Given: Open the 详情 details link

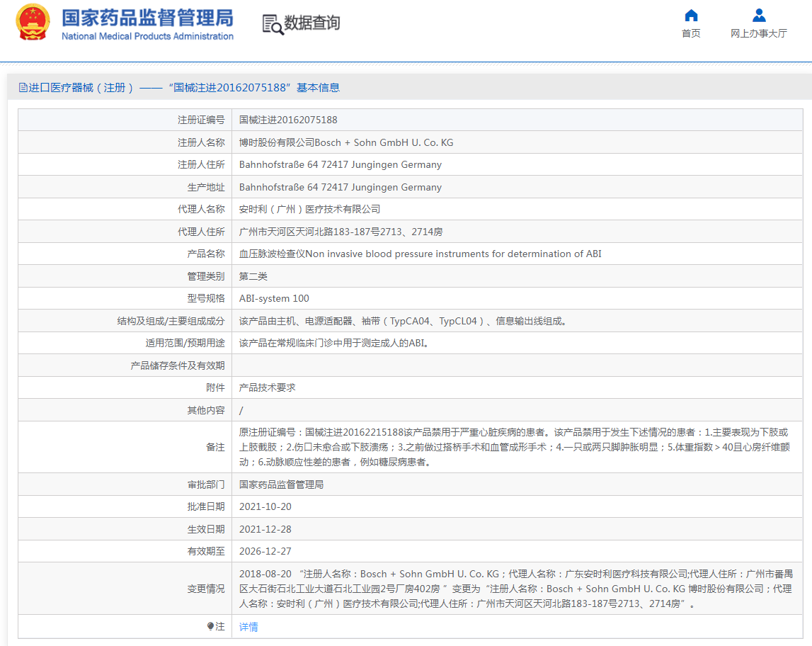Looking at the screenshot, I should 248,627.
